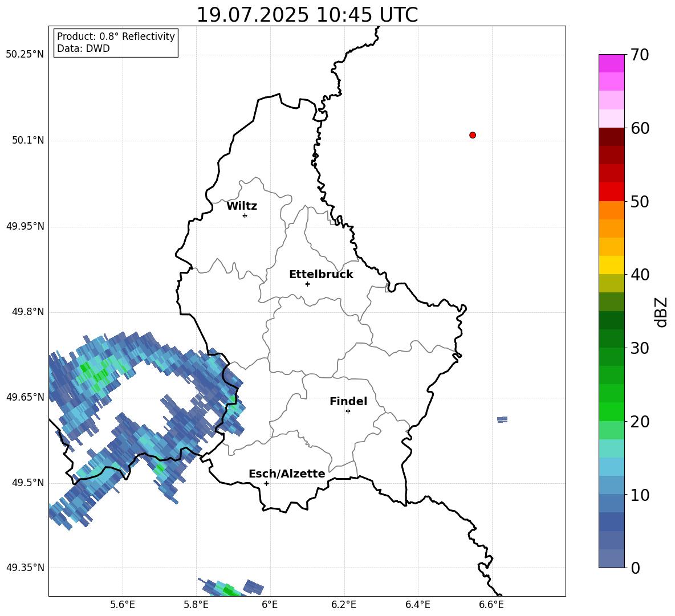Screen dimensions: 675x616
Task: Click the "Findel" city label
Action: coord(348,401)
